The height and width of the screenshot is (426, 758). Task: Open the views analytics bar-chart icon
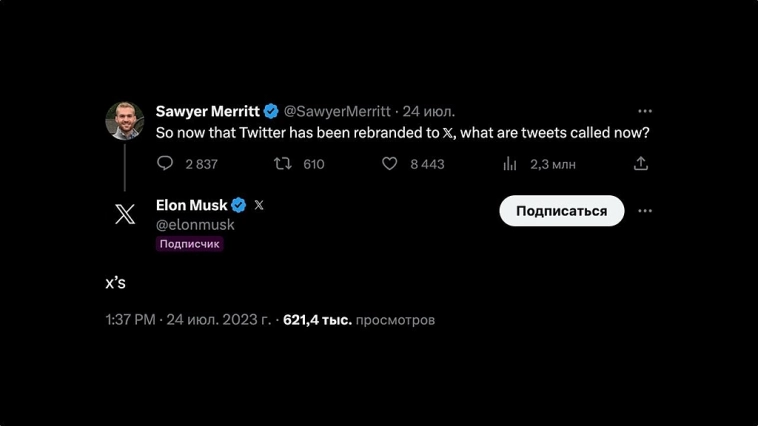coord(510,163)
